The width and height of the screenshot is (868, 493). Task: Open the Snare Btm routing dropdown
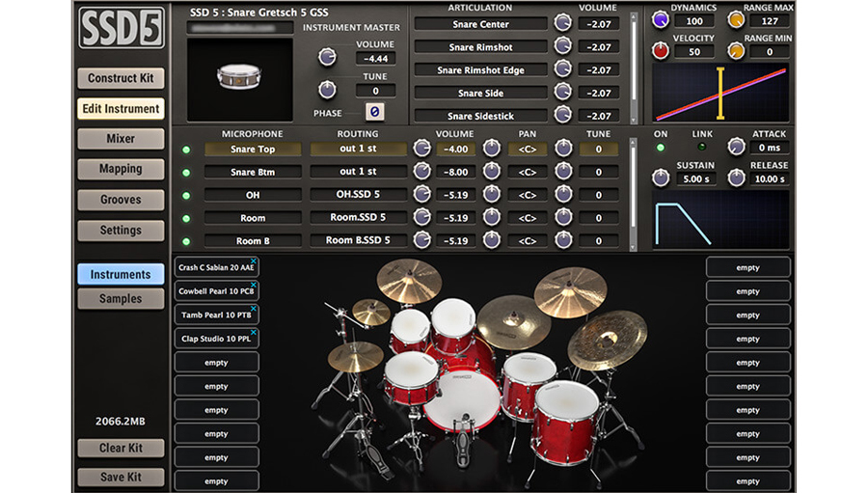coord(358,172)
